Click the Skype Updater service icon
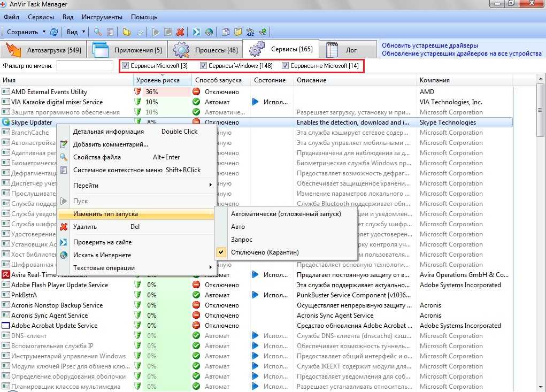 [5, 122]
